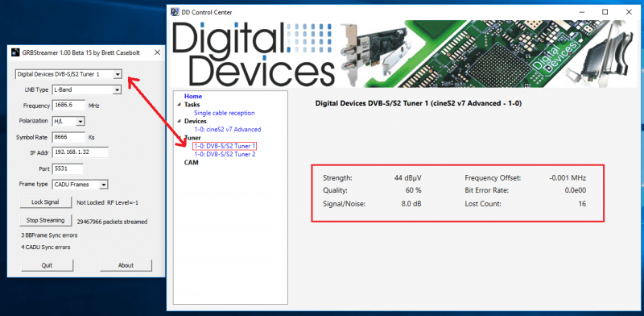Maximize the DD Control Center window

point(605,12)
